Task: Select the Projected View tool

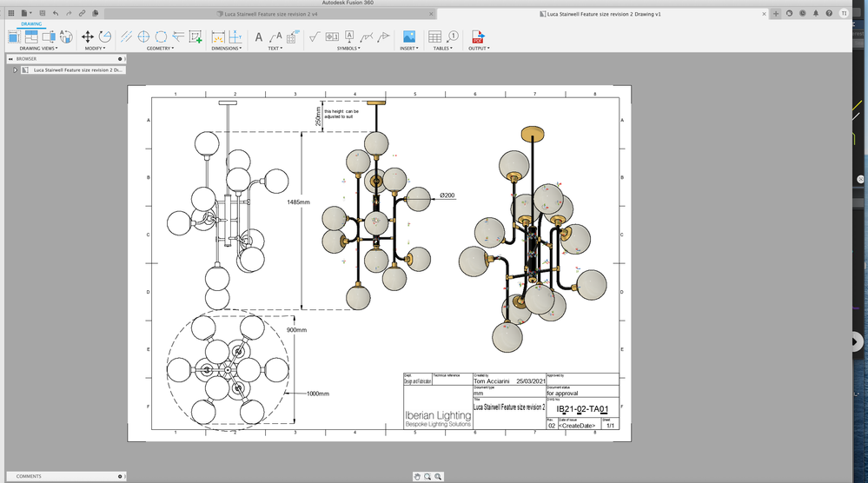Action: click(x=31, y=36)
